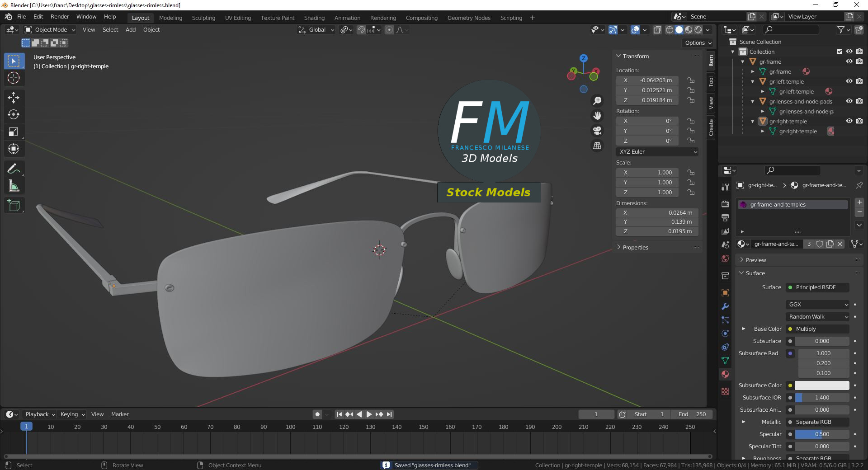Toggle camera view in viewport
Viewport: 868px width, 470px height.
(597, 131)
